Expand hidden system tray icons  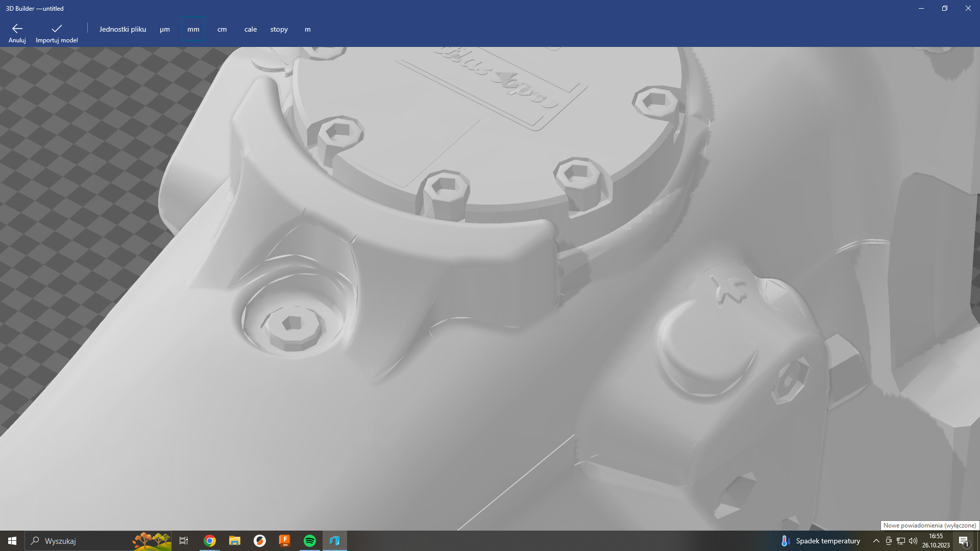tap(876, 541)
